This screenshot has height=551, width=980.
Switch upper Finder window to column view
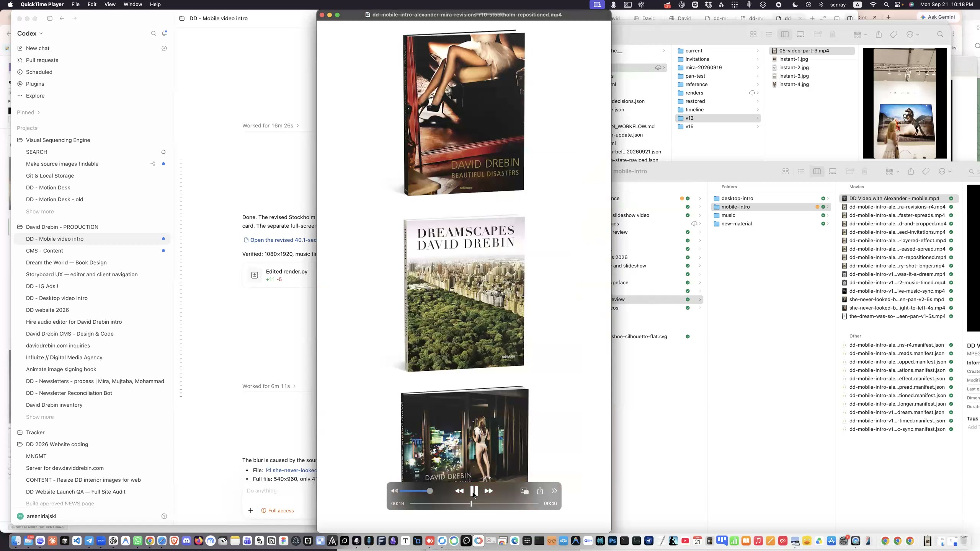click(x=785, y=34)
